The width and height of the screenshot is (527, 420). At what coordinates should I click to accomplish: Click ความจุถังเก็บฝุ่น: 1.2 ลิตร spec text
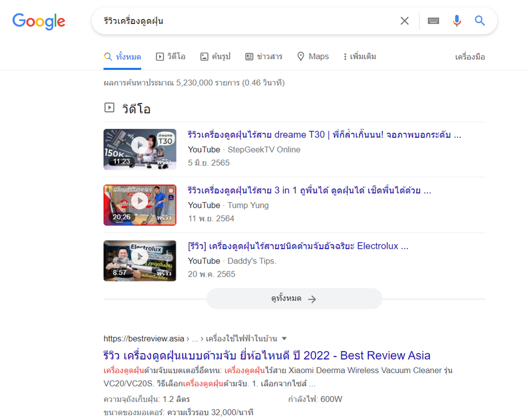147,399
